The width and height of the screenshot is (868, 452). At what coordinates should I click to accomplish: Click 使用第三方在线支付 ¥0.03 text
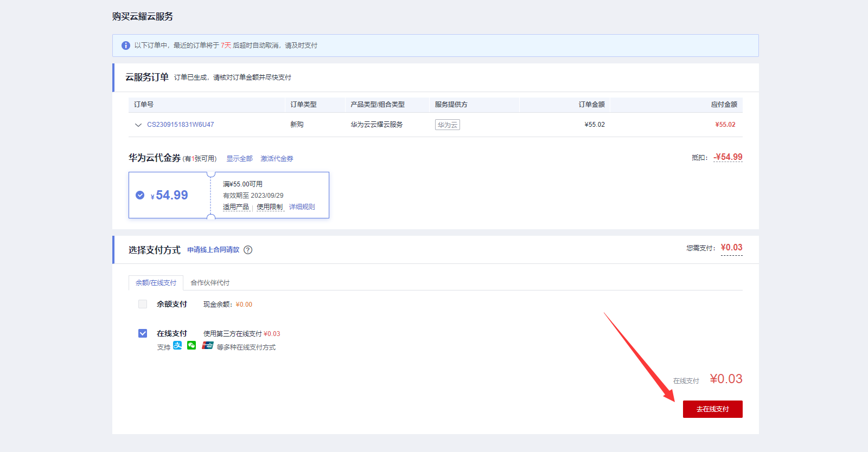coord(242,334)
